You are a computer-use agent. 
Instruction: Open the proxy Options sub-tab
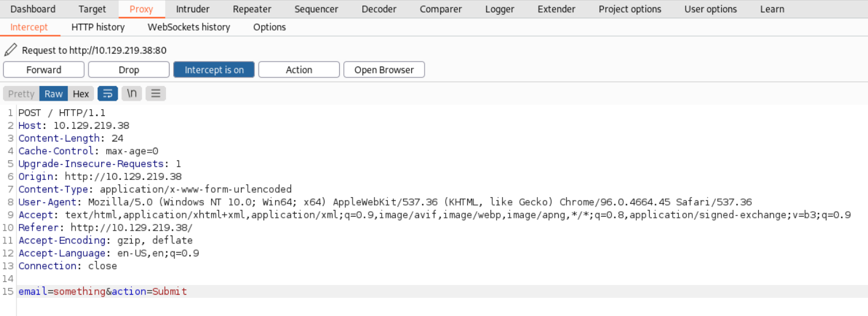click(270, 27)
